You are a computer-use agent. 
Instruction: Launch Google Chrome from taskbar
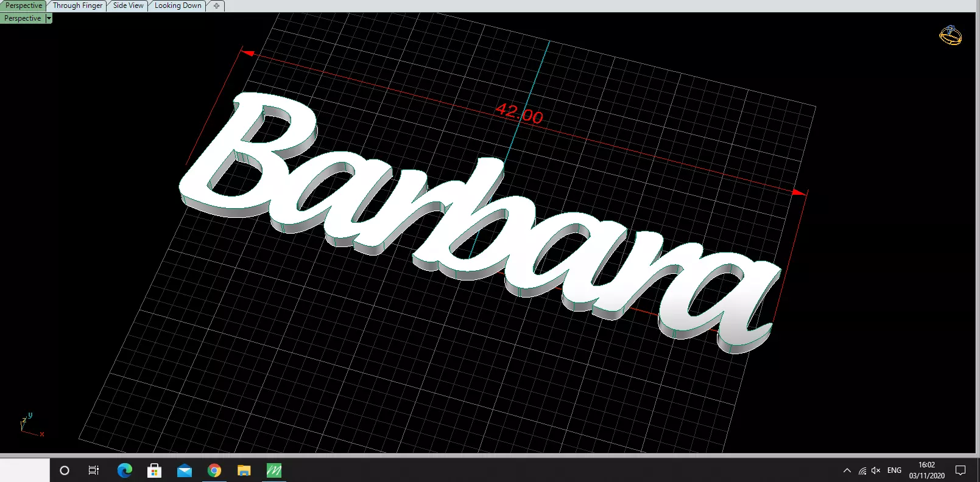coord(214,470)
